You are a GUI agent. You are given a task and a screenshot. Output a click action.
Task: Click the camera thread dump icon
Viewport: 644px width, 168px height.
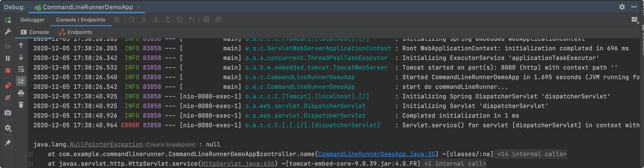tap(8, 113)
